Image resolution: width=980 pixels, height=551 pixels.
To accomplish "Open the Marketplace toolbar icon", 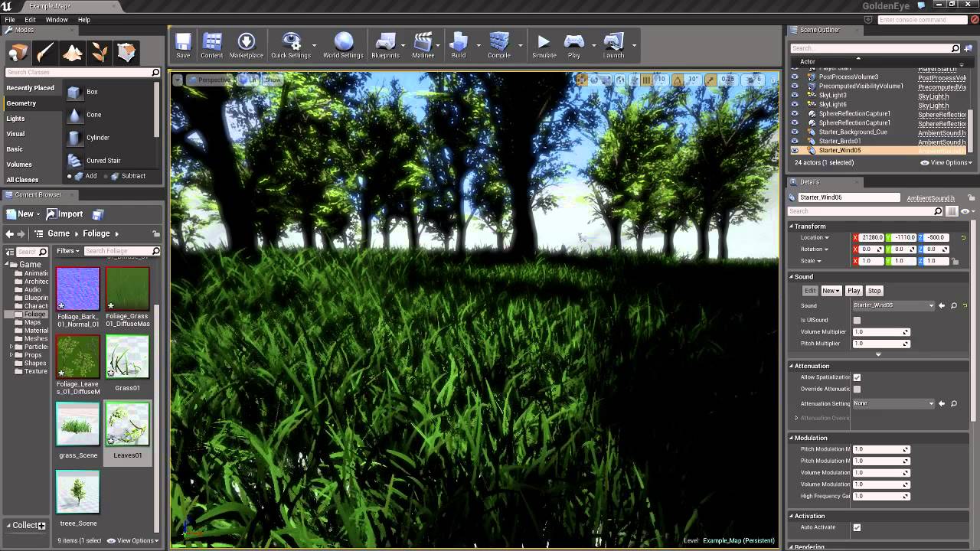I will (x=247, y=46).
